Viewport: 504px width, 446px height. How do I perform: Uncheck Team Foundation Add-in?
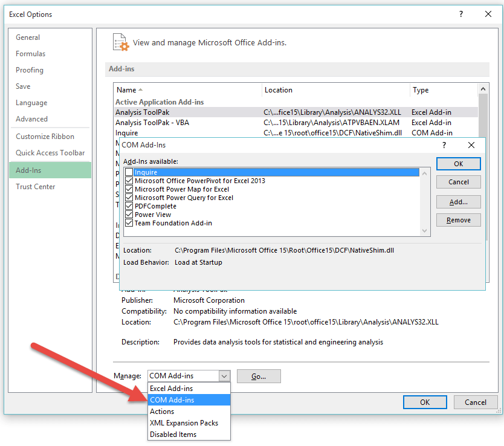pyautogui.click(x=129, y=223)
